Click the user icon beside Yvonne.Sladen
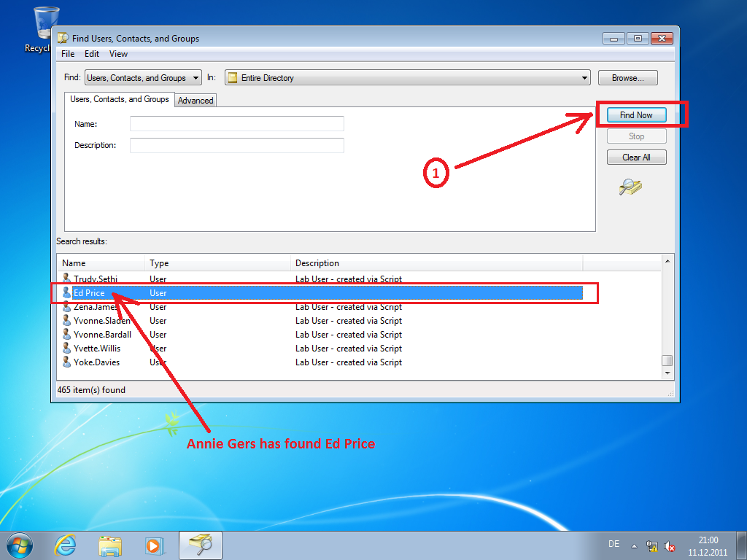Image resolution: width=747 pixels, height=560 pixels. 66,320
